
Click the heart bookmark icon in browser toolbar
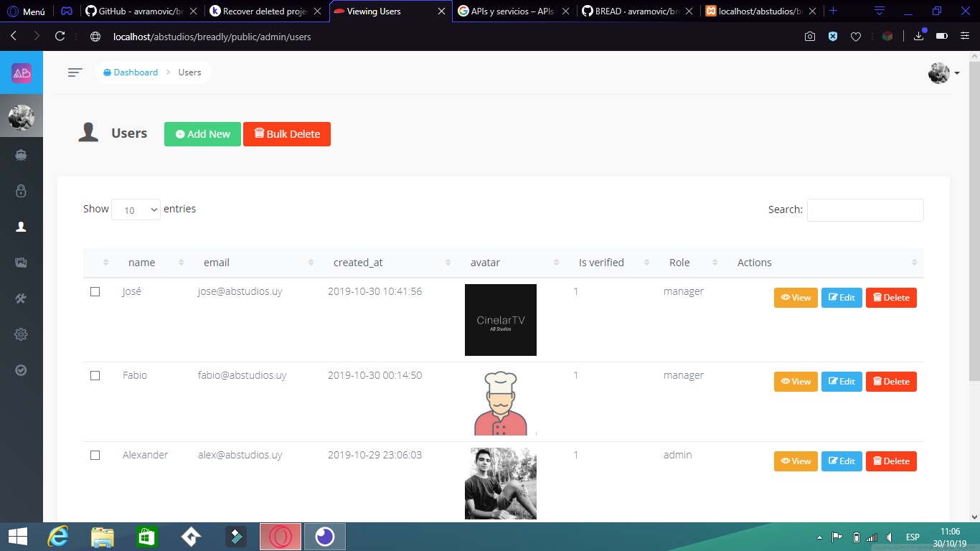point(856,36)
